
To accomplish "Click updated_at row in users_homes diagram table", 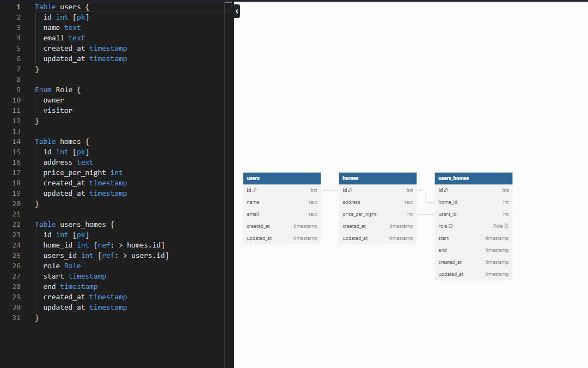I will pyautogui.click(x=474, y=274).
